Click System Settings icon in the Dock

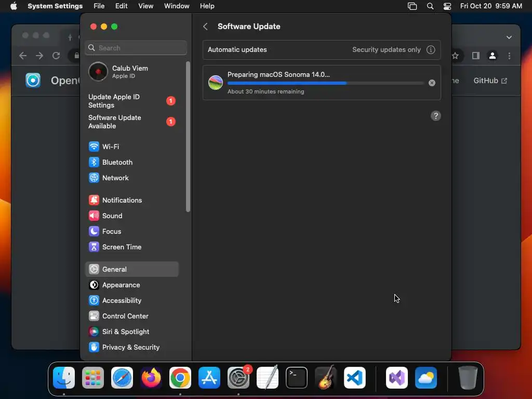click(238, 378)
